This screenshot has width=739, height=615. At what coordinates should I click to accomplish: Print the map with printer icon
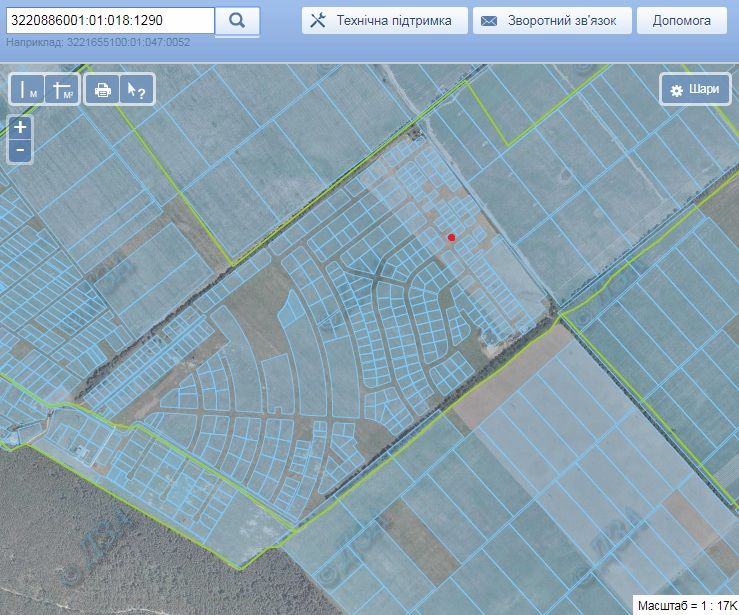(103, 89)
